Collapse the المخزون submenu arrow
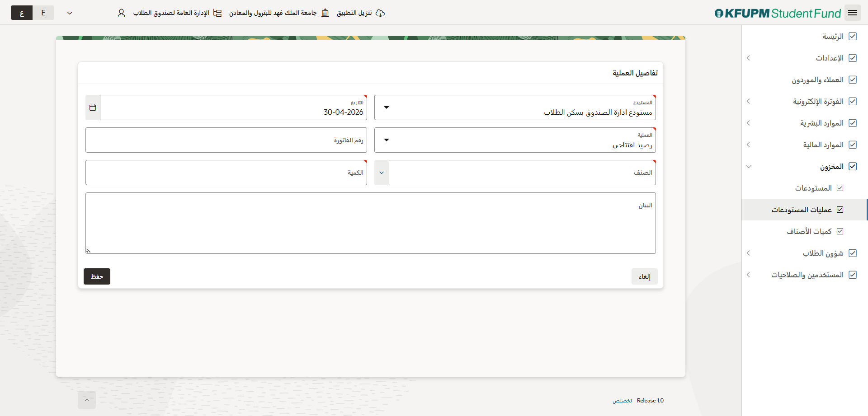The image size is (868, 416). point(749,166)
